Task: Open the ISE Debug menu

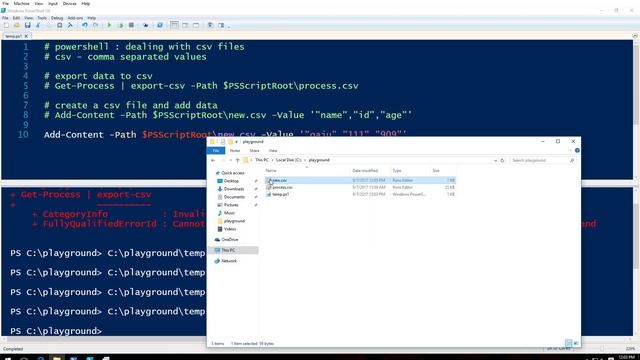Action: (57, 18)
